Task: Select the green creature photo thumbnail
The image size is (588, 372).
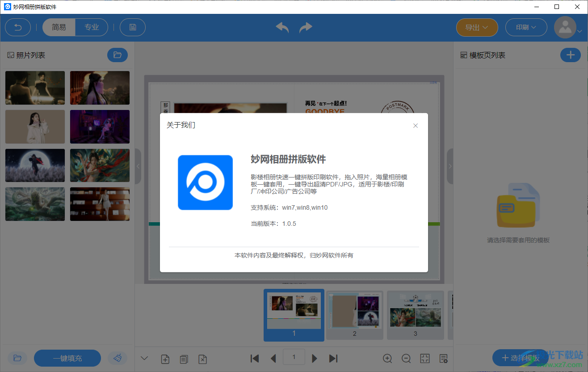Action: point(35,204)
